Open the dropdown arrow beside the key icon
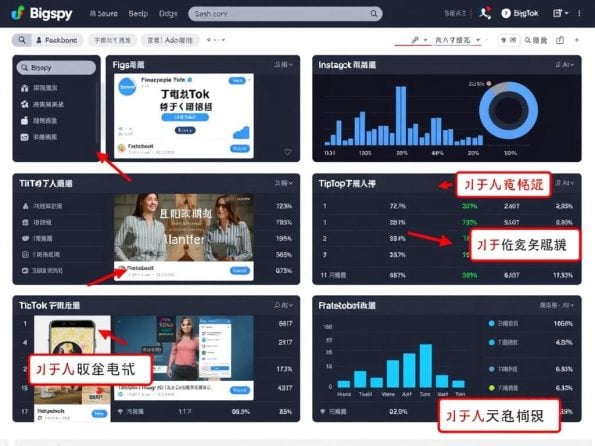The width and height of the screenshot is (595, 446). tap(425, 40)
